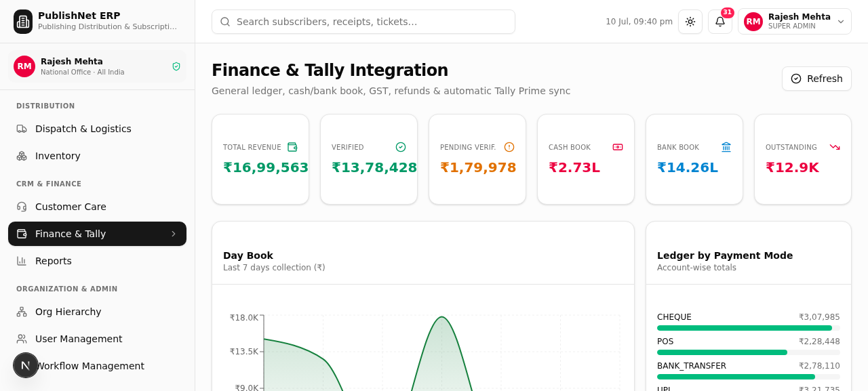The height and width of the screenshot is (391, 868).
Task: Click Verified value ₹13,78,428
Action: coord(374,167)
